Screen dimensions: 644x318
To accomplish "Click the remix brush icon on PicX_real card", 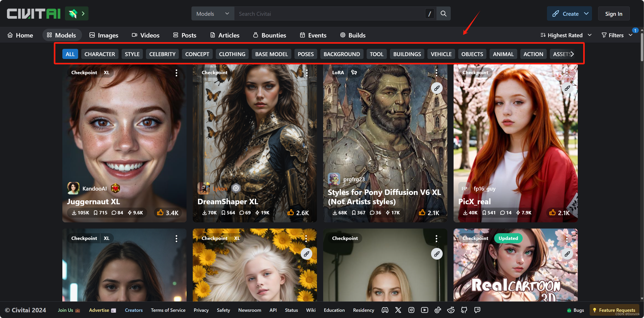I will pyautogui.click(x=567, y=88).
